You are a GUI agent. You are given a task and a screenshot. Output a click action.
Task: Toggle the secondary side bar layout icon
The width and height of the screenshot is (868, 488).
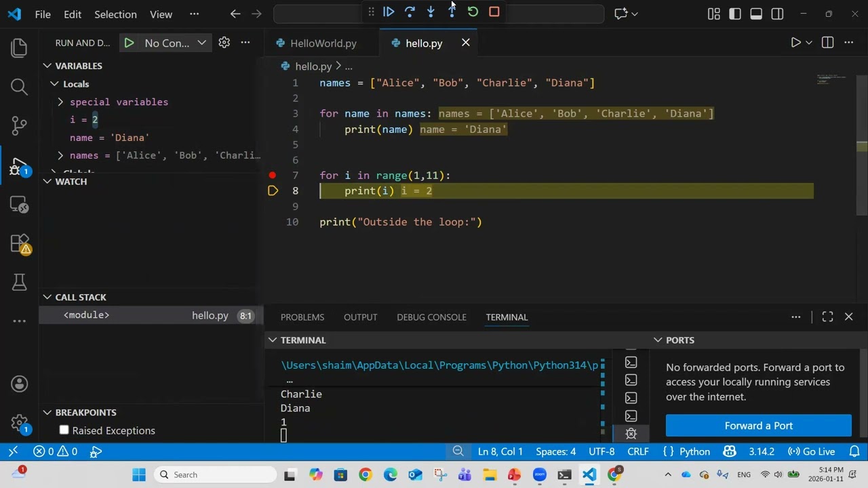coord(777,14)
